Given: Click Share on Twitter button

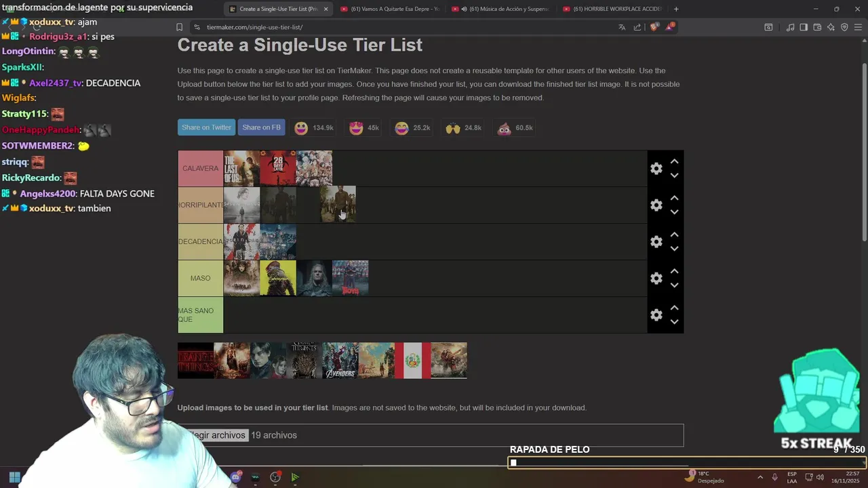Looking at the screenshot, I should [x=206, y=127].
